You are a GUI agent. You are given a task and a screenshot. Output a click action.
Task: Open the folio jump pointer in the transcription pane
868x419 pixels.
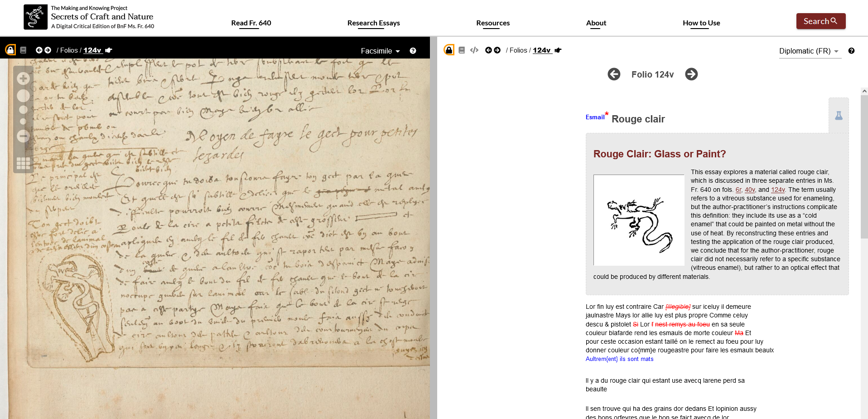click(558, 50)
